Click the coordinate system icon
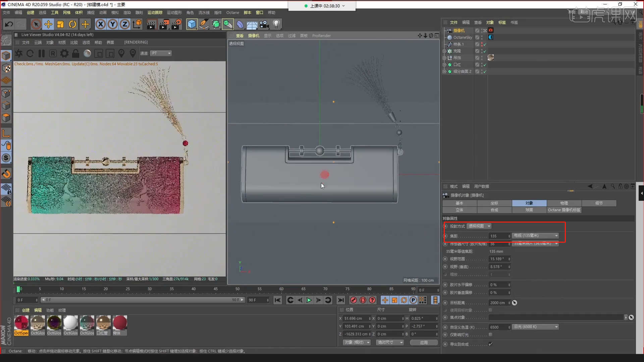The width and height of the screenshot is (644, 362). pos(138,24)
